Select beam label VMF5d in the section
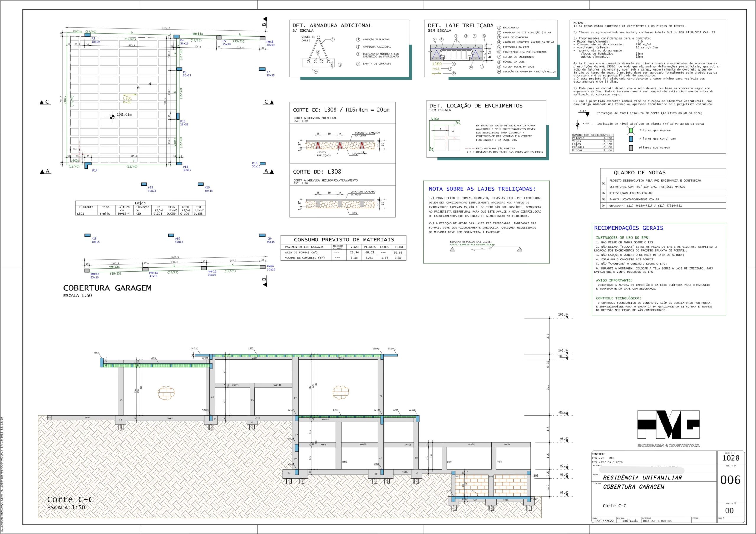The width and height of the screenshot is (756, 534). [x=471, y=445]
